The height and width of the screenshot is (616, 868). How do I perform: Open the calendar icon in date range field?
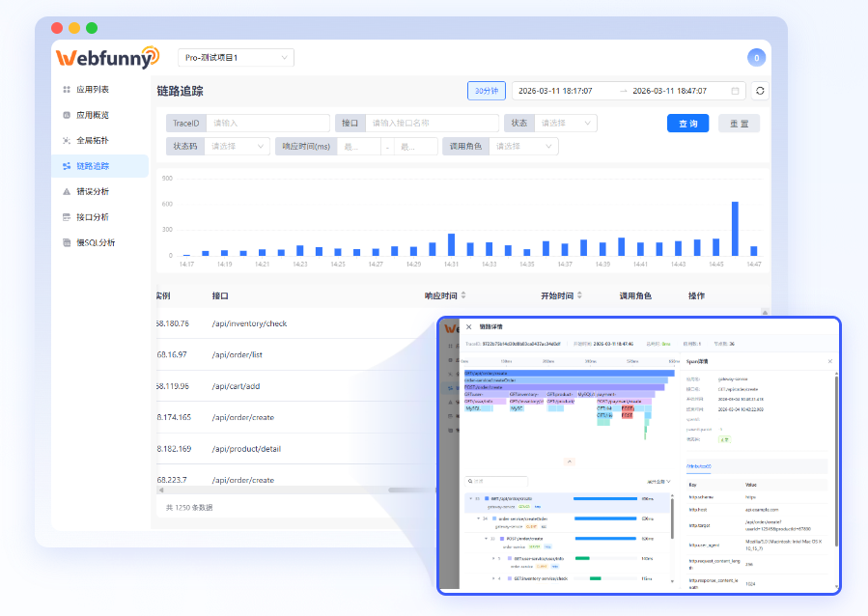(736, 91)
